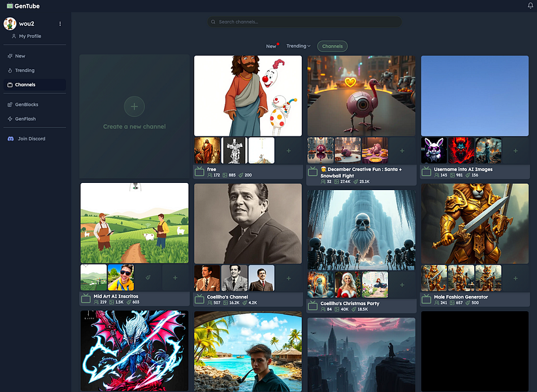This screenshot has height=392, width=537.
Task: Open the Coelliho's Christmas Party banner image
Action: tap(361, 229)
